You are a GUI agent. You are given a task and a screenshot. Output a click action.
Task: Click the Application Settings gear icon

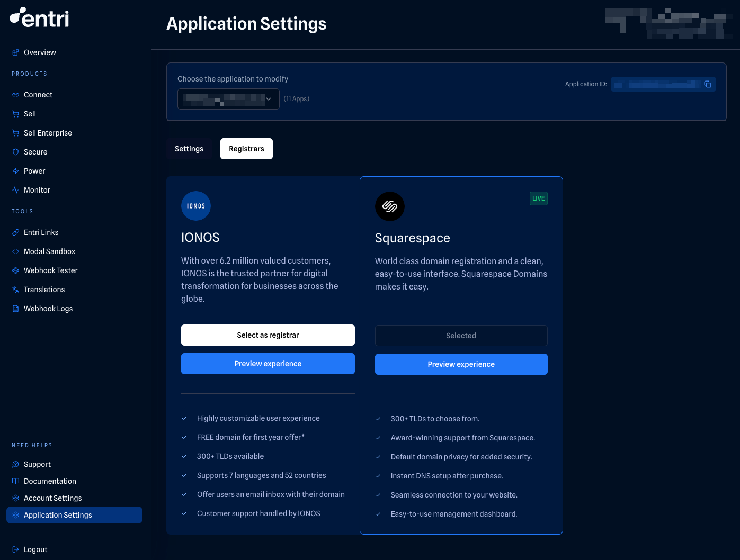click(16, 515)
